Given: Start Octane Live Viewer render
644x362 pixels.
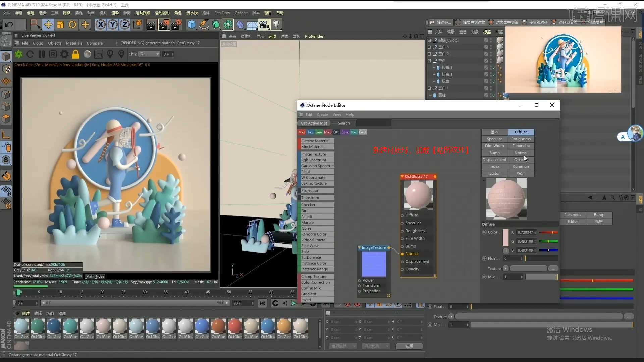Looking at the screenshot, I should 19,54.
